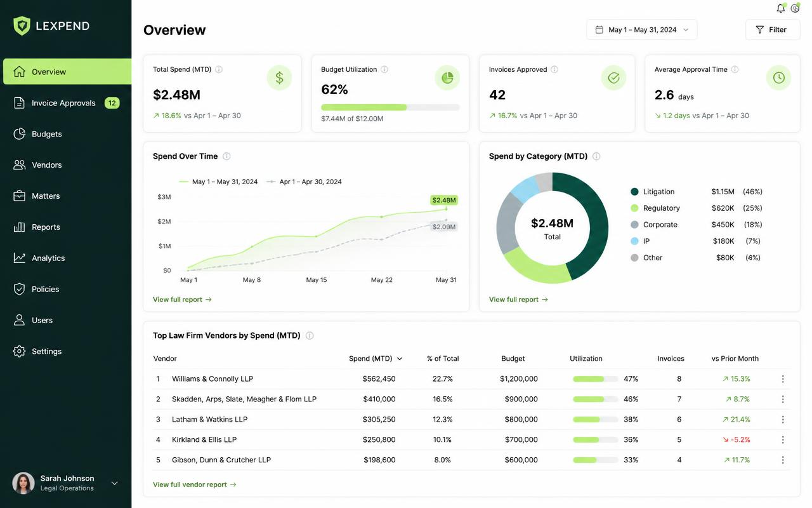Click the Vendor column header
Viewport: 812px width, 508px height.
(x=165, y=359)
